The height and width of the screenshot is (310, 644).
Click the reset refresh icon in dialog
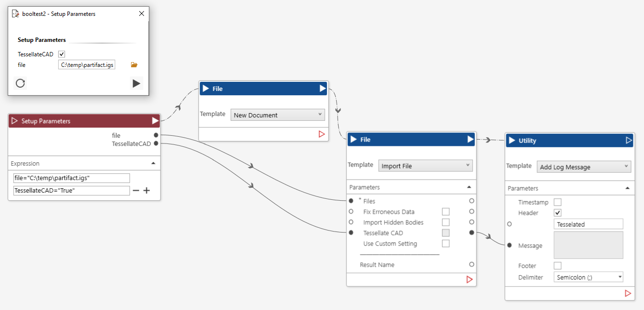click(x=20, y=83)
